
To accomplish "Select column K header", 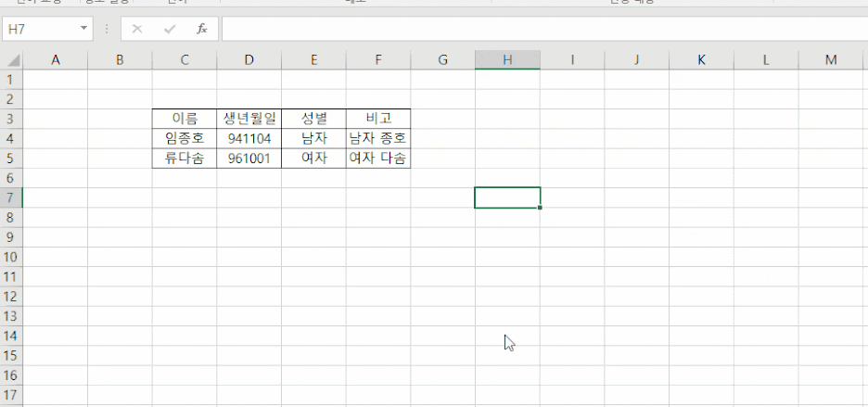I will (x=701, y=60).
